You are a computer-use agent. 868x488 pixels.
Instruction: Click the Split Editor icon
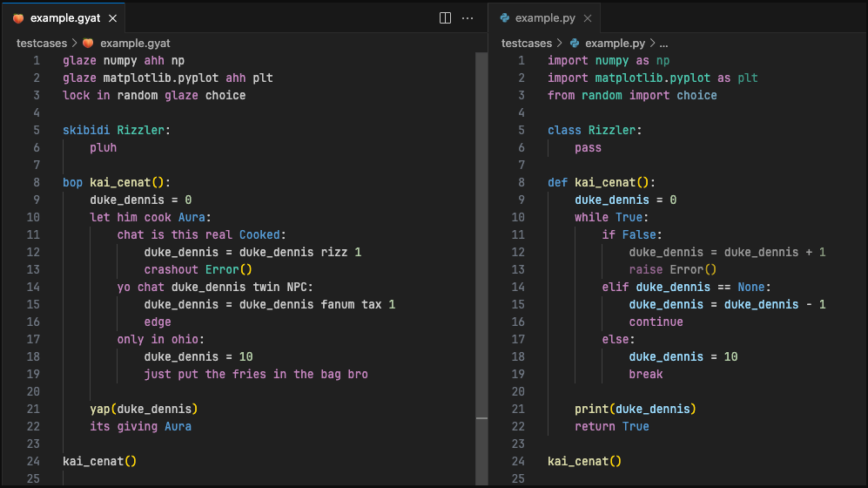(x=445, y=17)
